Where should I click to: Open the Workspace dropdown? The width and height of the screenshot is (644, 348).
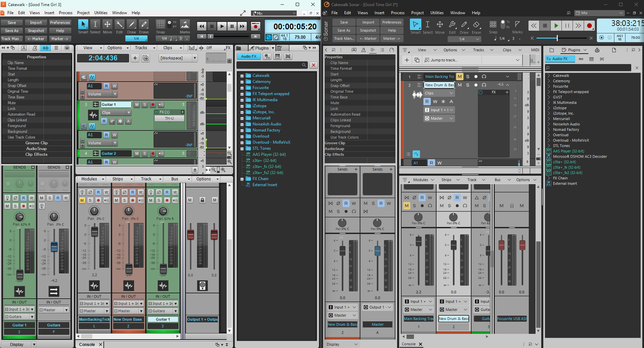(178, 58)
